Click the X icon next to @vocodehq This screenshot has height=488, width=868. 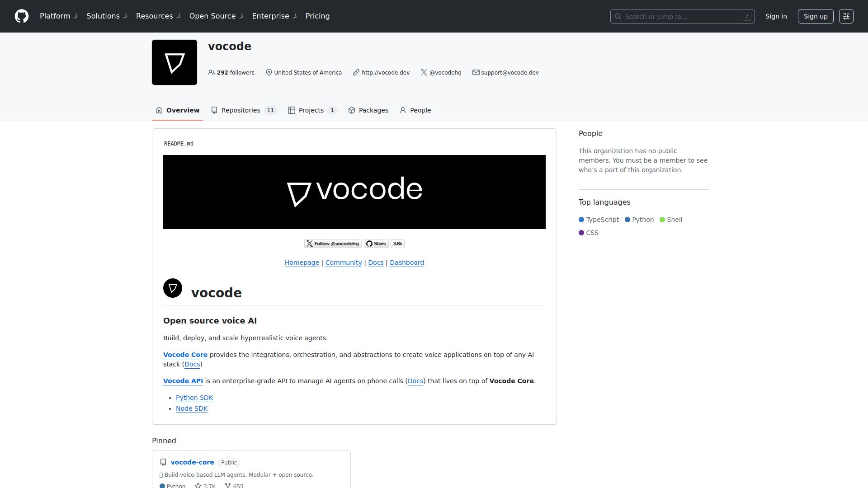424,72
